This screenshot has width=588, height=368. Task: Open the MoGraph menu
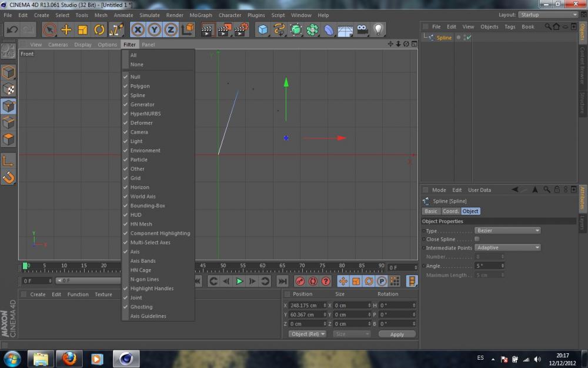coord(201,15)
